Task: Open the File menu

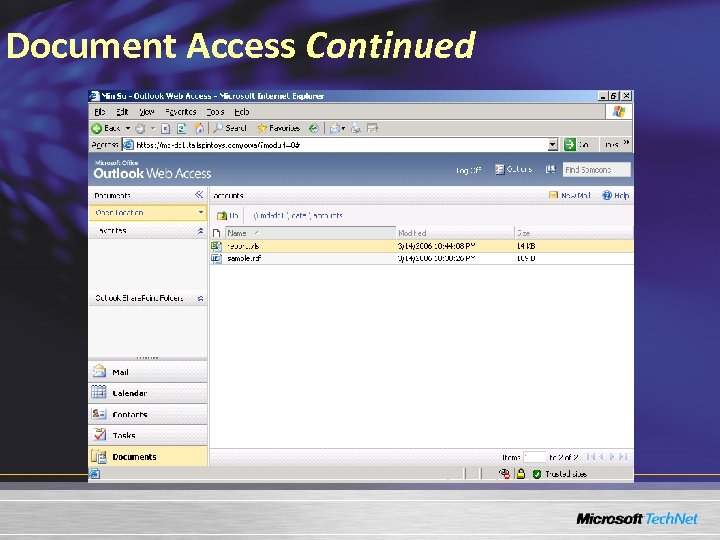Action: click(99, 112)
